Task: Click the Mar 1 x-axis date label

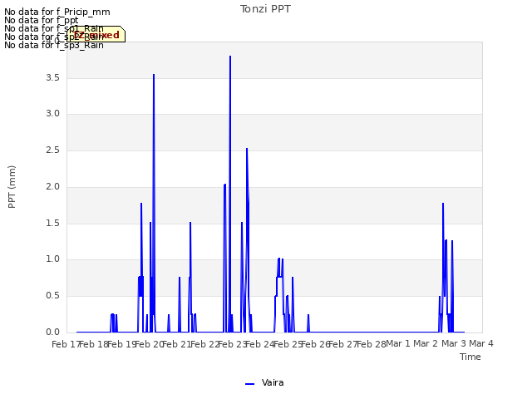Action: point(398,343)
